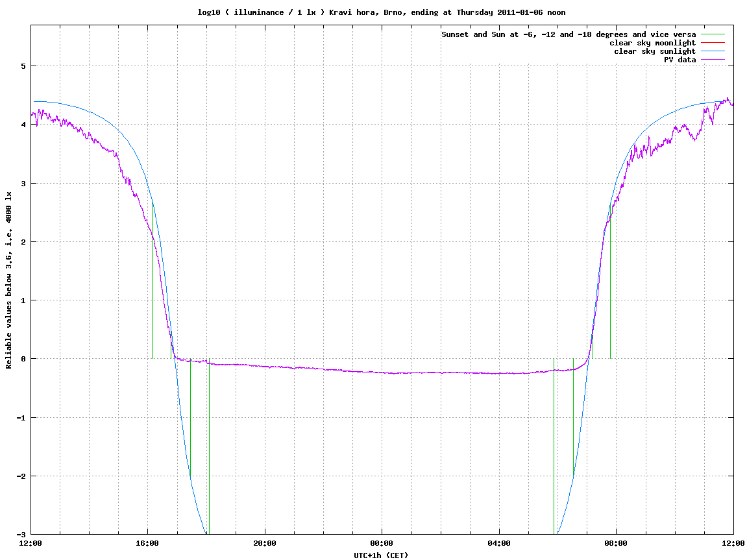Click the blue sunlight legend line sample

[713, 51]
